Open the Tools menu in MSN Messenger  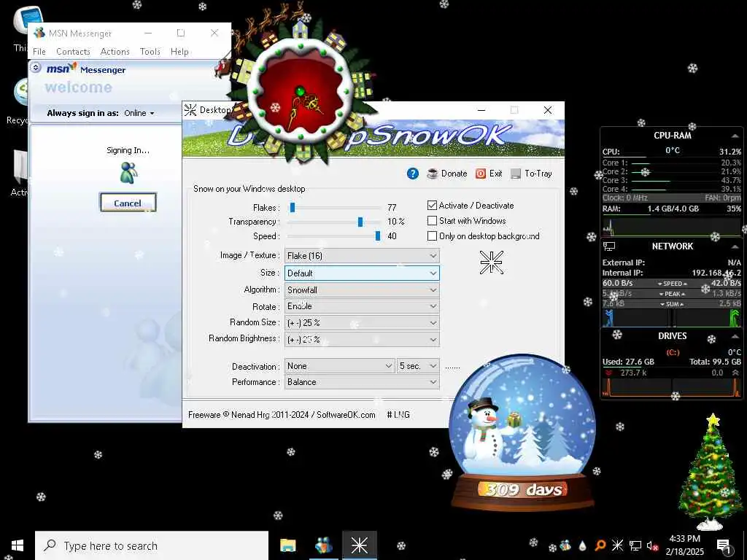(x=150, y=52)
